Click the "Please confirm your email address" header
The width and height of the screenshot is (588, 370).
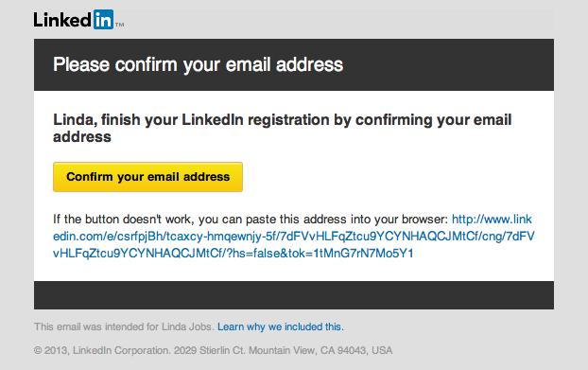(198, 64)
